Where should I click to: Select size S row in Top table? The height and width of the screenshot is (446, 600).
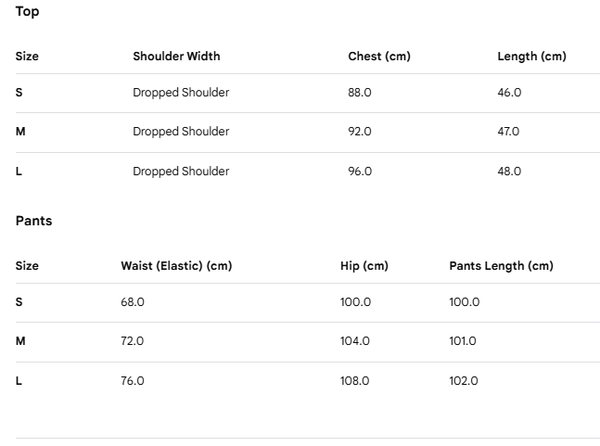click(x=308, y=93)
